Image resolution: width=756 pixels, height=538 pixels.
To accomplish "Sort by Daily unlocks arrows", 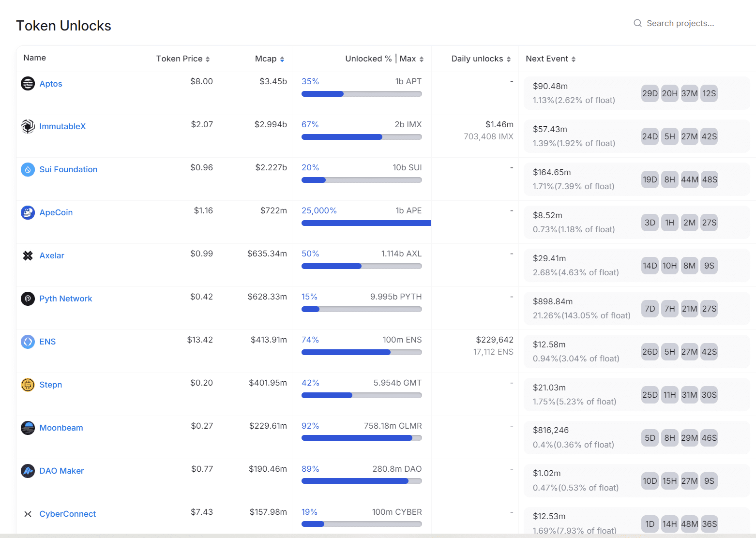I will [x=509, y=59].
